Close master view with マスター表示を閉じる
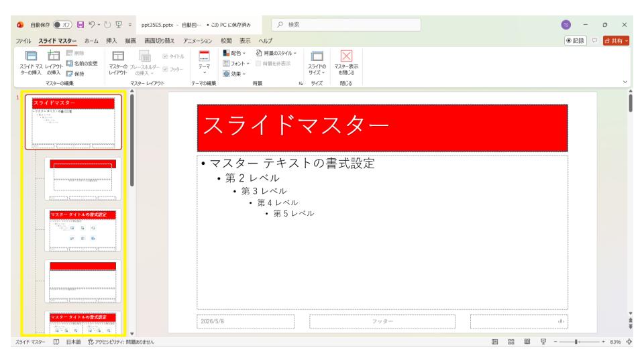Screen dimensions: 644x362 (346, 63)
